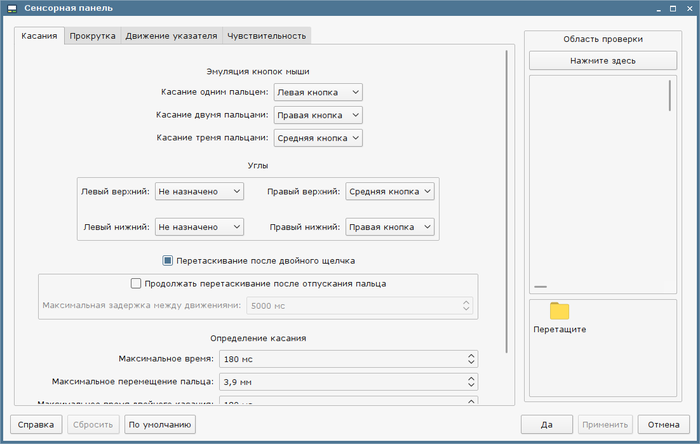Image resolution: width=700 pixels, height=444 pixels.
Task: Expand Касание тремя пальцами combo box
Action: [317, 138]
